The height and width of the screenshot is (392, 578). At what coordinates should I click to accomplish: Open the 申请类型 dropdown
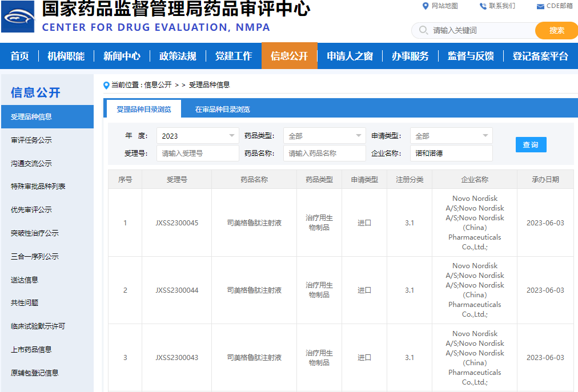pyautogui.click(x=451, y=136)
